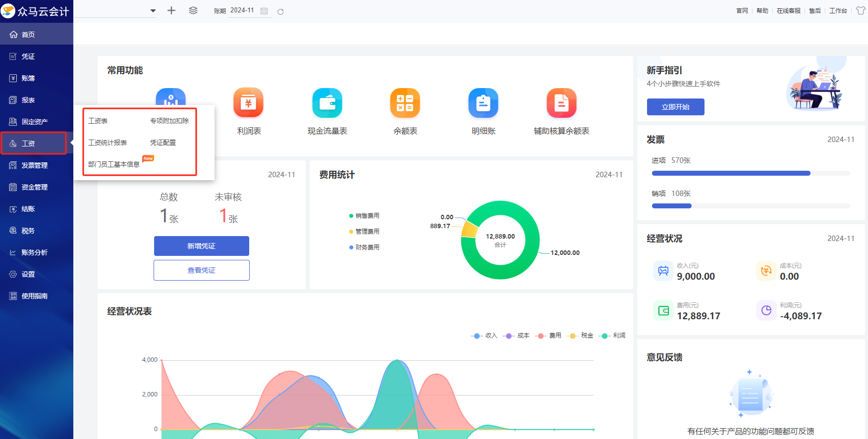Click the shirt theme icon top right

[861, 10]
